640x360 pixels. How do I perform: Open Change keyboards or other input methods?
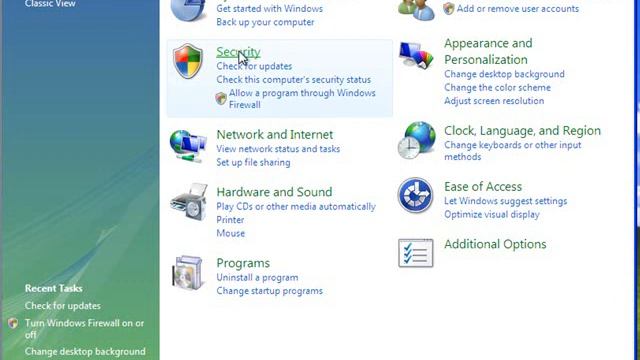pyautogui.click(x=513, y=151)
